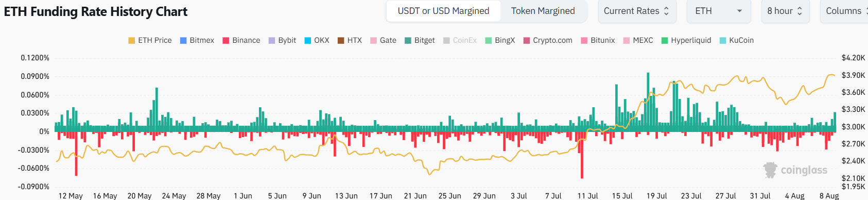Toggle ETH Price legend series

tap(150, 40)
